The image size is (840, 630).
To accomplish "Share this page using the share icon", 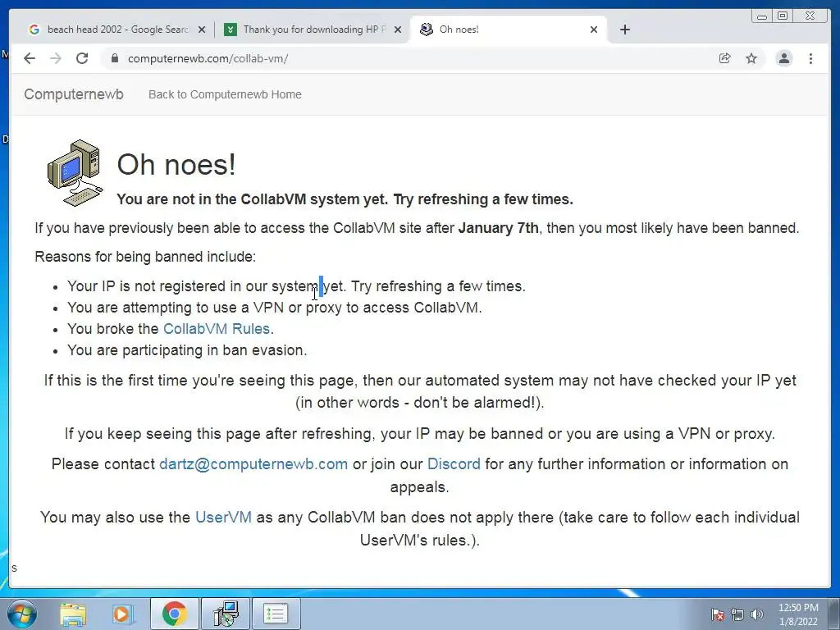I will tap(725, 58).
